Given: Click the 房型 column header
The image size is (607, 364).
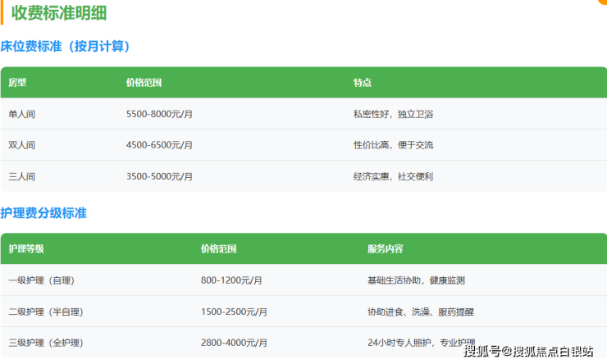Looking at the screenshot, I should point(17,83).
